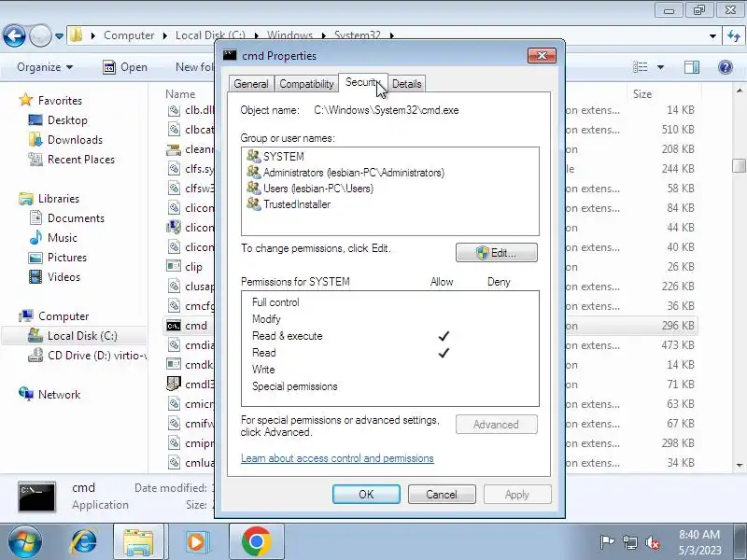Image resolution: width=747 pixels, height=560 pixels.
Task: Select Computer in navigation pane
Action: [x=63, y=316]
